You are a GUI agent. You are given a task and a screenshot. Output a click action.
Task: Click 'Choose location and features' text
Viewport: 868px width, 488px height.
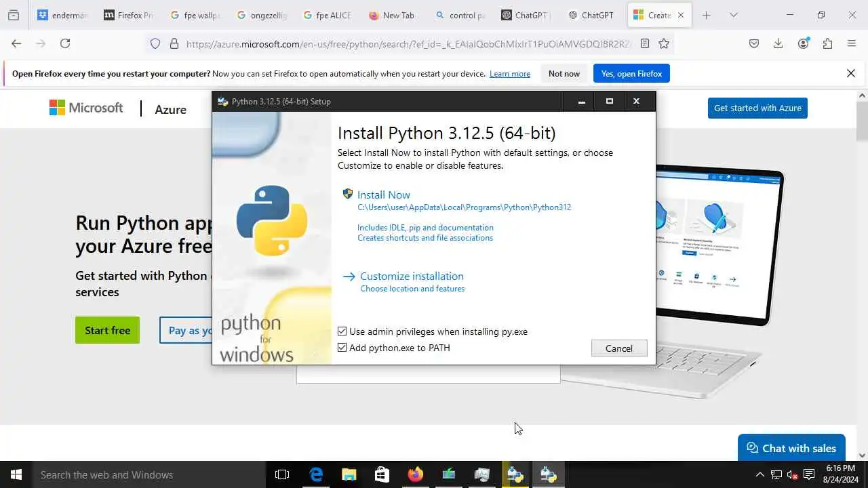412,289
